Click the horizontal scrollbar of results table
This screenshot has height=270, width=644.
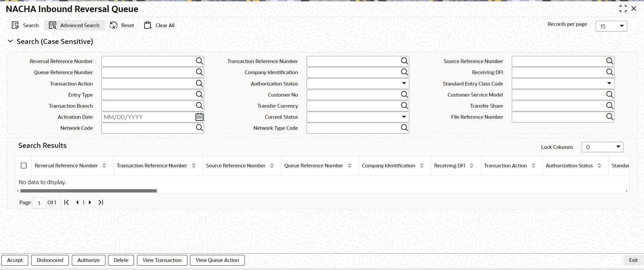(89, 191)
